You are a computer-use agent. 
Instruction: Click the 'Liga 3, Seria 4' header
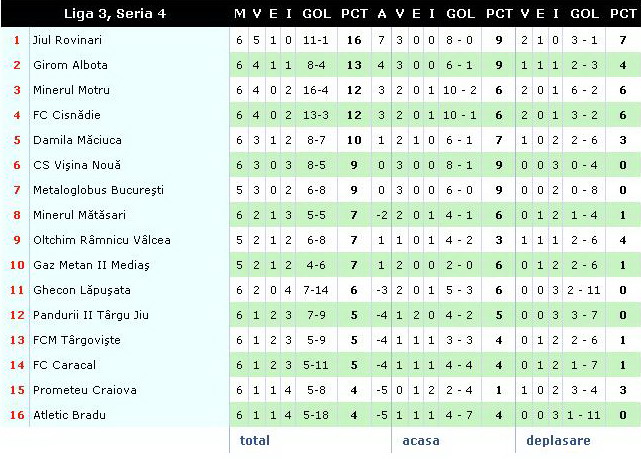point(115,13)
